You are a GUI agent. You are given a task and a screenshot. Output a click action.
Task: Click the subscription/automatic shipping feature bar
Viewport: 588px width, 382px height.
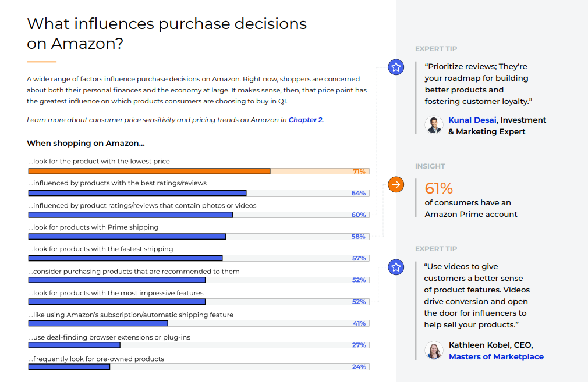click(98, 323)
